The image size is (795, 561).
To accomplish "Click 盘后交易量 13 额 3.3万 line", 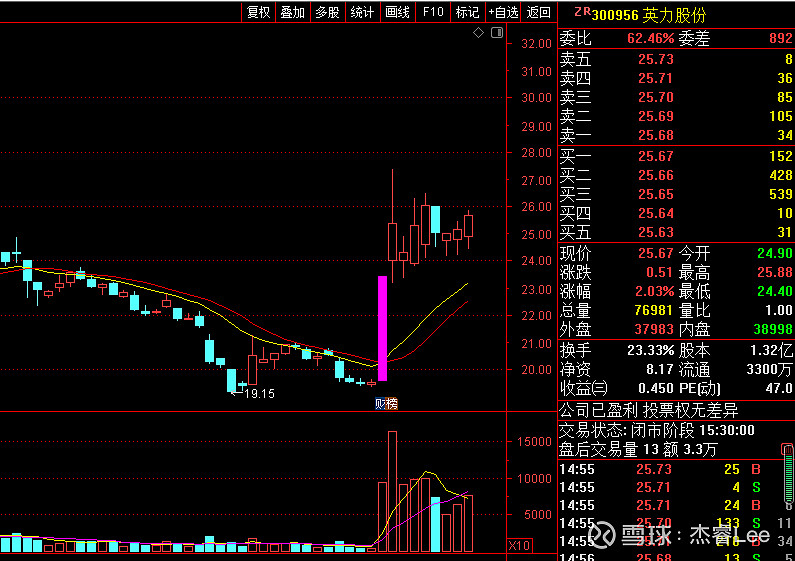I will pos(638,449).
